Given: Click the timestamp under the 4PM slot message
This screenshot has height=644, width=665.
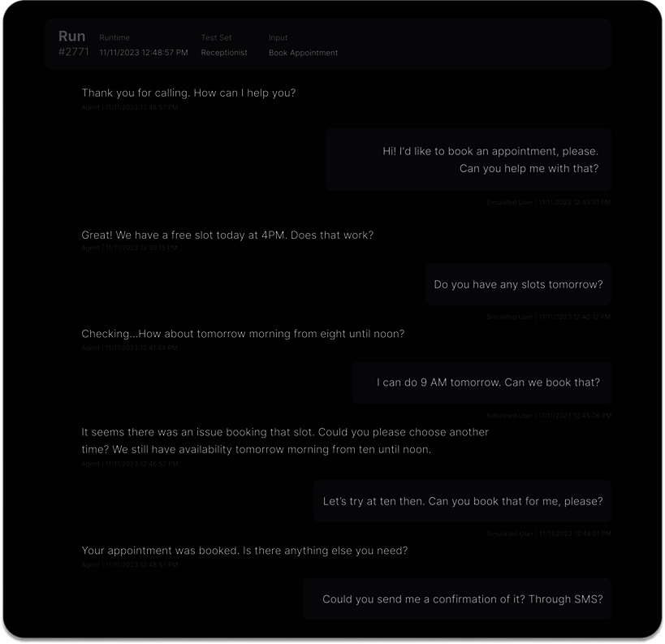Looking at the screenshot, I should pyautogui.click(x=129, y=248).
